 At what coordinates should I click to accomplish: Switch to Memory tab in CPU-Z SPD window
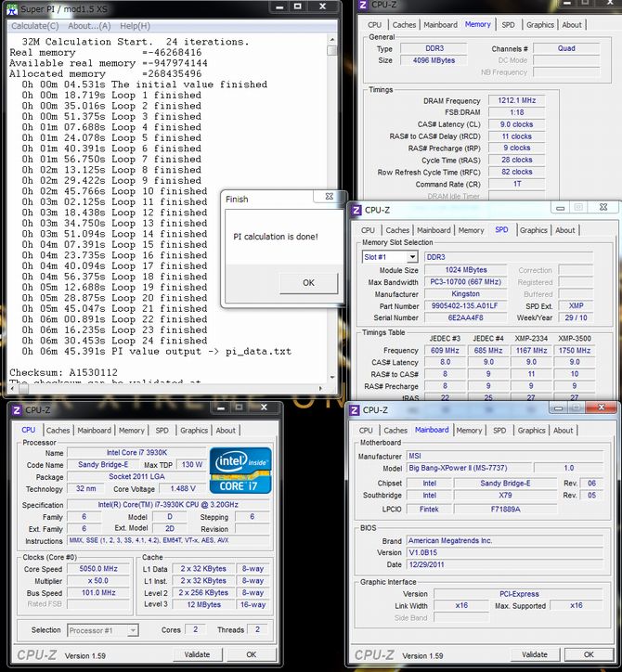(x=471, y=230)
